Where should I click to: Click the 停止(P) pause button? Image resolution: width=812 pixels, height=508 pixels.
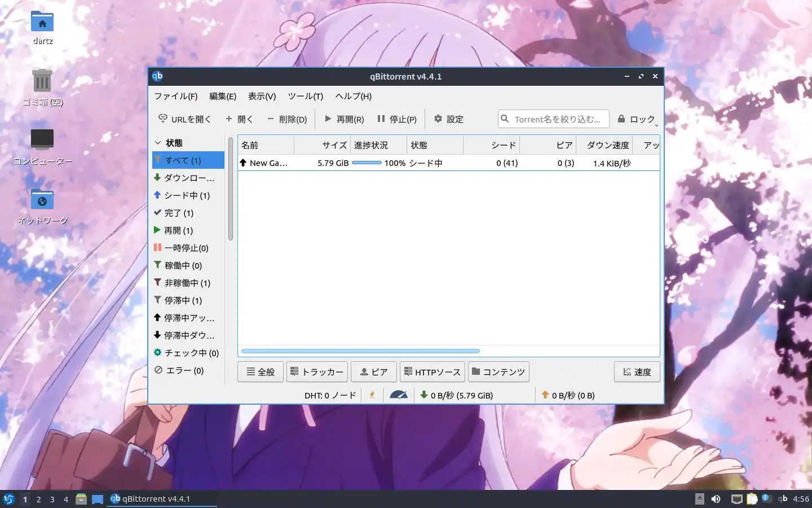397,119
